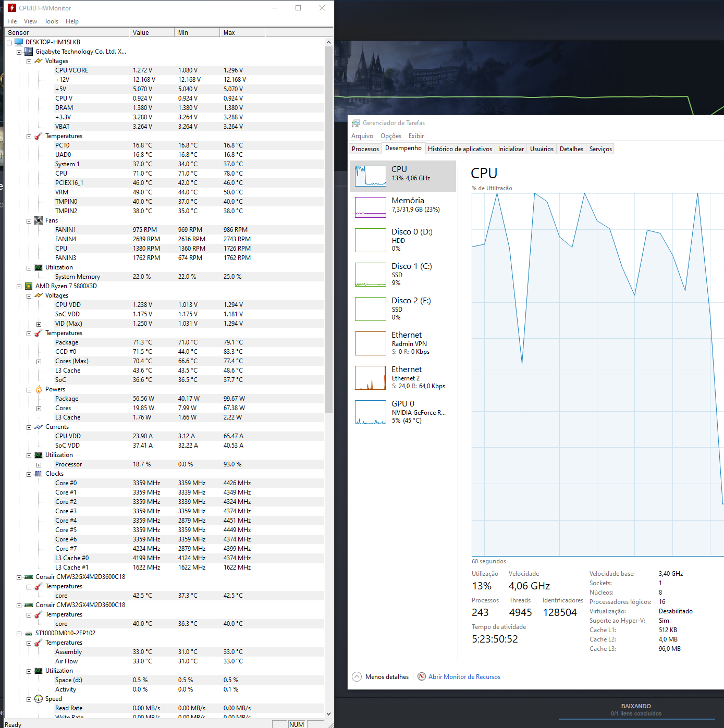Click the Currents section icon

tap(39, 427)
